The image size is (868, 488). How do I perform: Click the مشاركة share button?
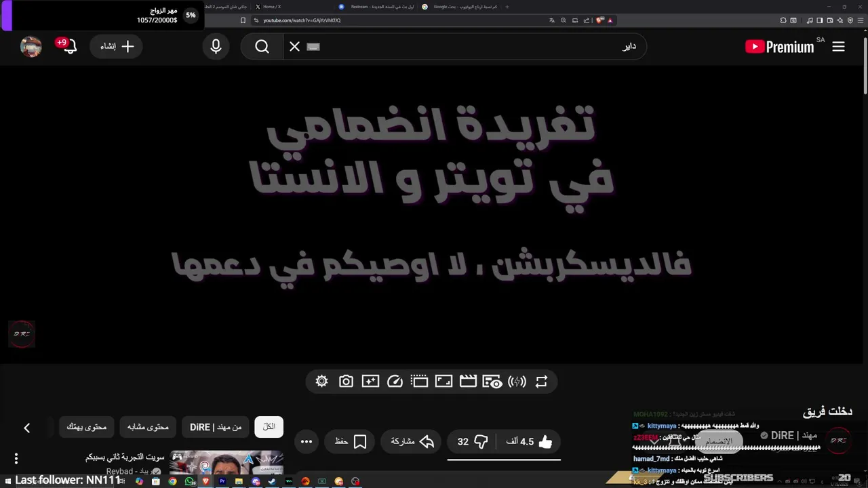click(412, 442)
